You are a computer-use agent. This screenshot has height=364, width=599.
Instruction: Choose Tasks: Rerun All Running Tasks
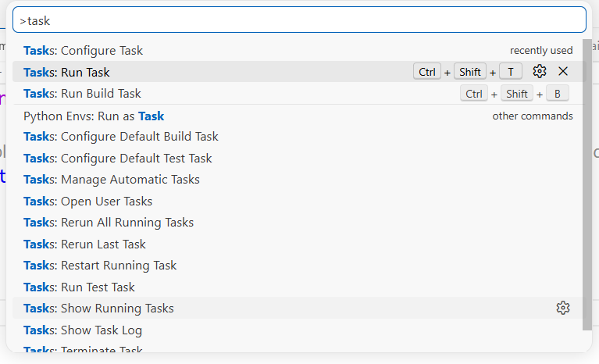point(299,223)
